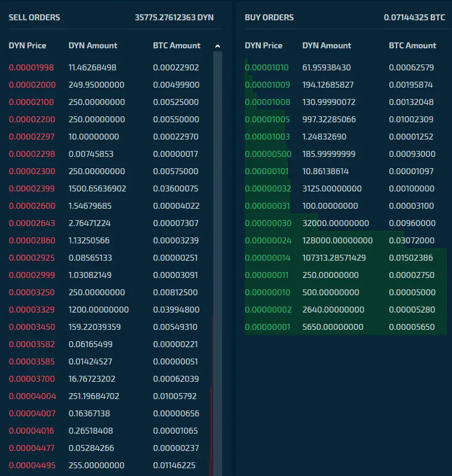Select sell price 0.00002300

[x=32, y=171]
